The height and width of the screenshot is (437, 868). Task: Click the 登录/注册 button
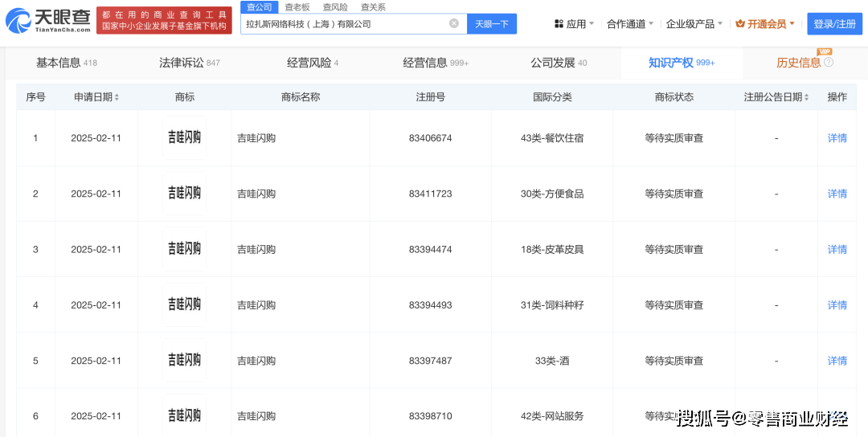(x=835, y=24)
